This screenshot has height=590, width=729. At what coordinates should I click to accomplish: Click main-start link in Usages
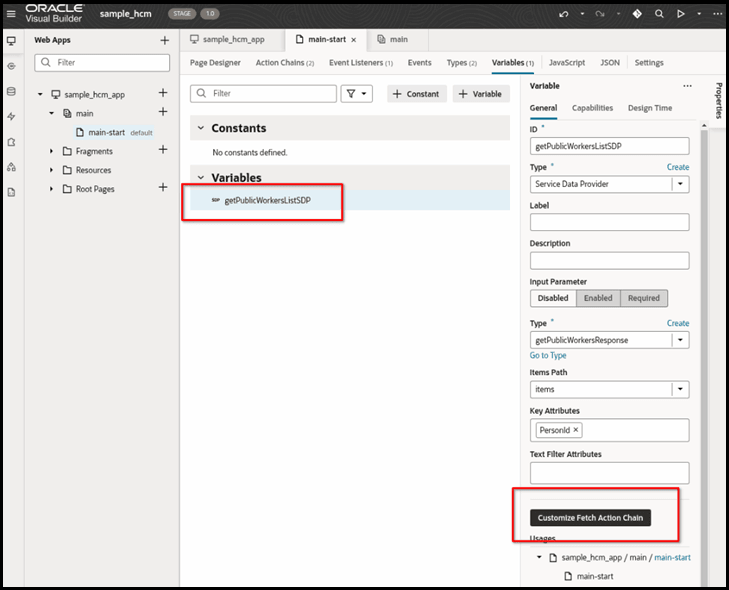[x=672, y=557]
